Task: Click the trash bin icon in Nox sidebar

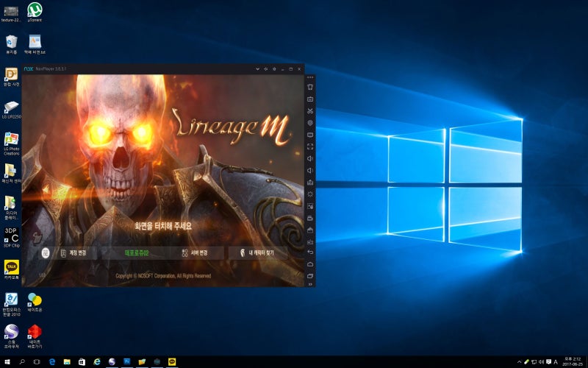Action: [310, 87]
